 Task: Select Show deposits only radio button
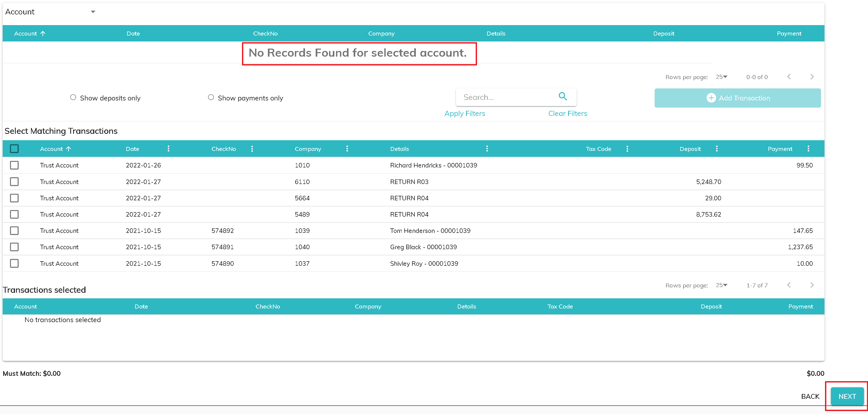(x=73, y=97)
